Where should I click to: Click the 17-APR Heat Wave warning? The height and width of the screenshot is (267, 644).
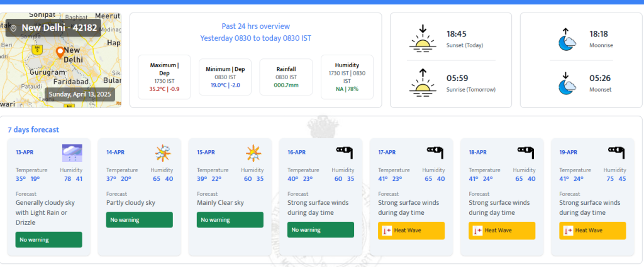coord(411,231)
